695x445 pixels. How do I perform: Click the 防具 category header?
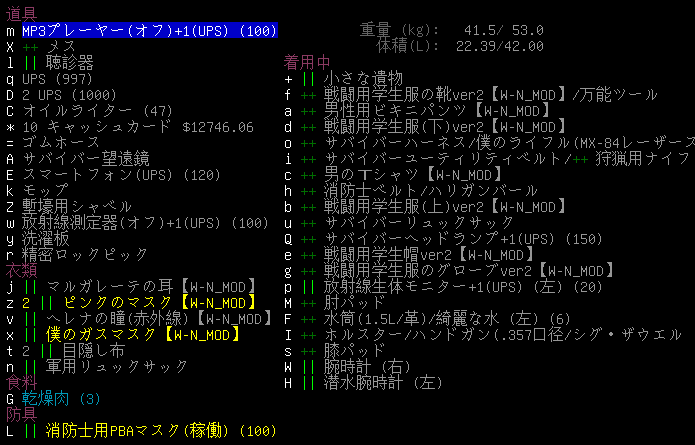(20, 414)
